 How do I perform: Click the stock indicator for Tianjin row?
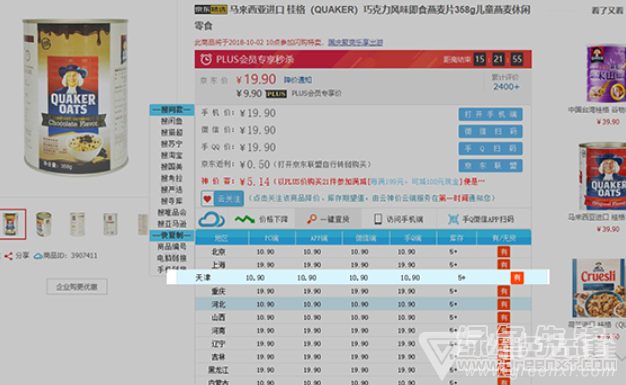[517, 278]
